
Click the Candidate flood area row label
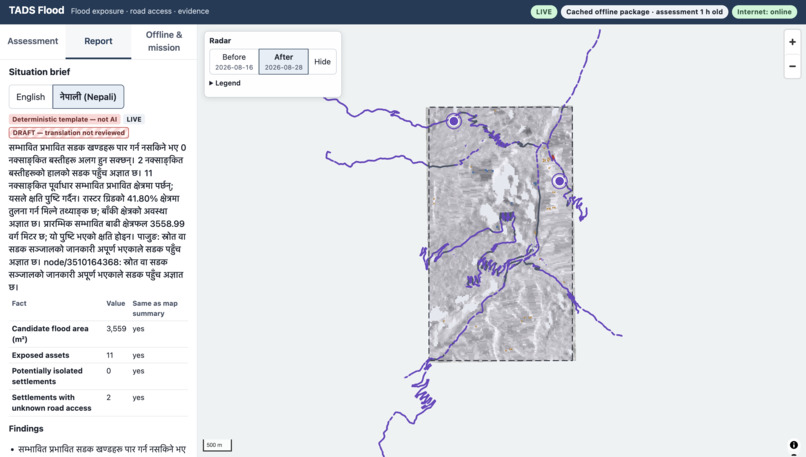(x=50, y=334)
